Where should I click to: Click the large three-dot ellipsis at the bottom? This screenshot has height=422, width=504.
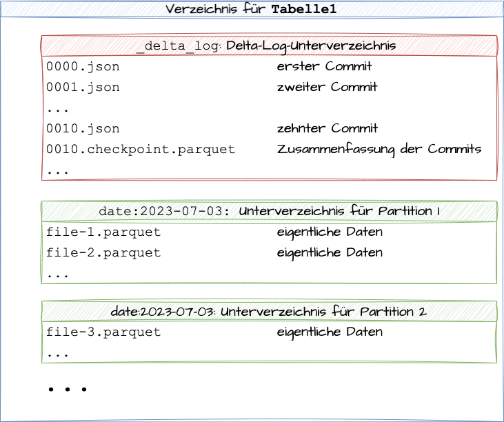pyautogui.click(x=68, y=390)
